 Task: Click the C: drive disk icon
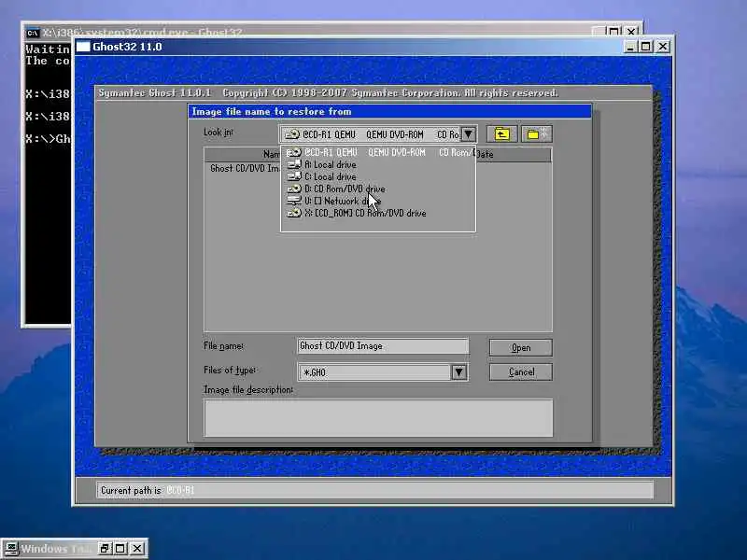point(294,176)
